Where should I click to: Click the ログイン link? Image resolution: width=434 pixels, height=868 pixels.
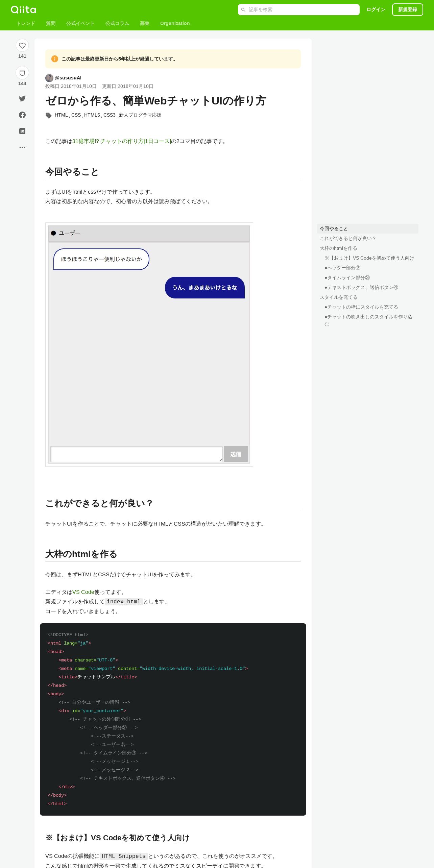pos(376,10)
